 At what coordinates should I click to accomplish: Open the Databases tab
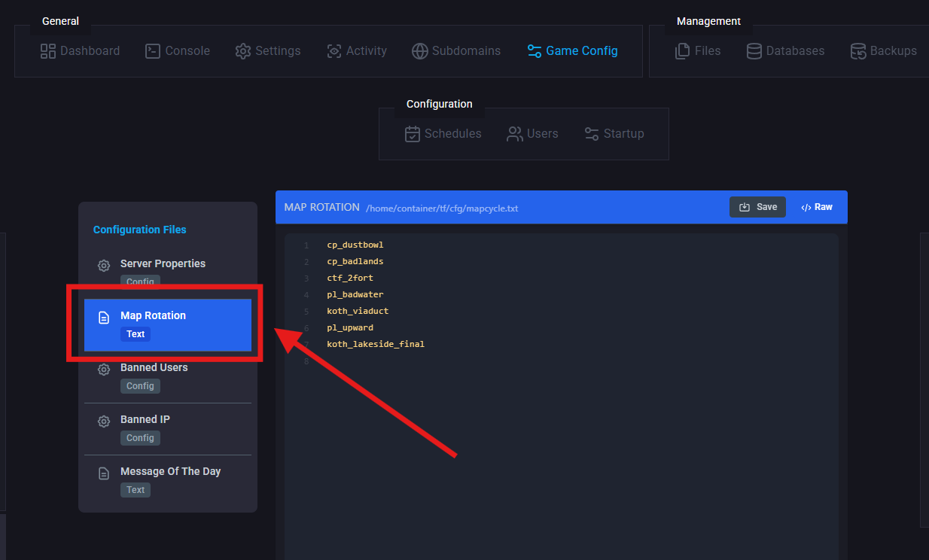[x=785, y=51]
